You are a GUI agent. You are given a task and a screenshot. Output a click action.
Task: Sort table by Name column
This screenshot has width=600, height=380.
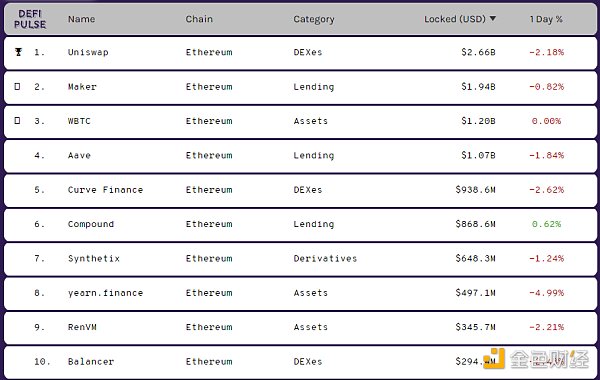pos(82,19)
